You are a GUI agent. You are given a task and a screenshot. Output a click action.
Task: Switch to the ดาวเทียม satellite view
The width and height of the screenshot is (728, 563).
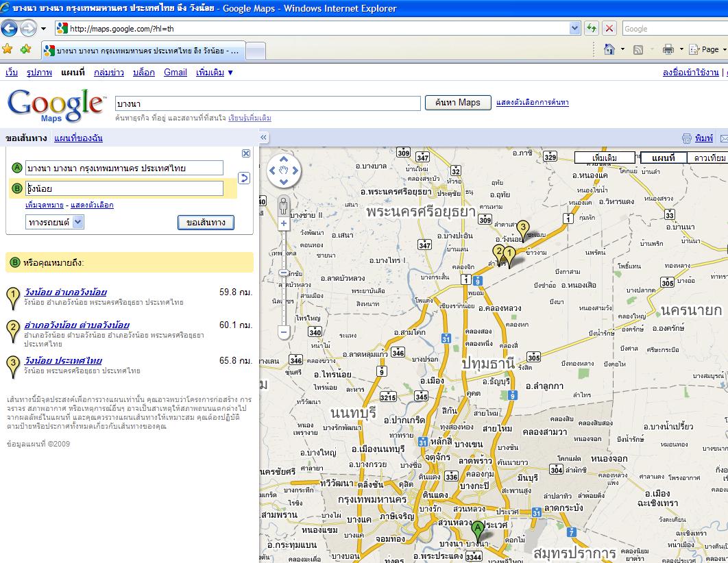(x=709, y=158)
